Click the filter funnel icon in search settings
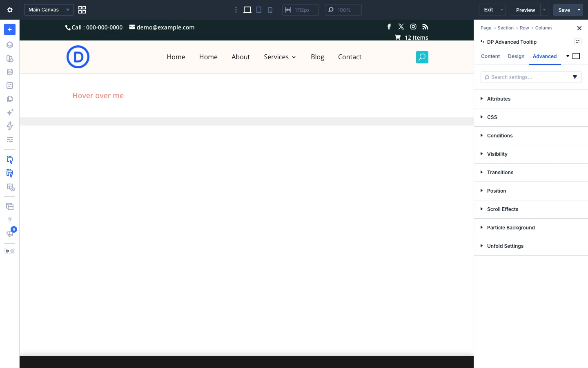Image resolution: width=588 pixels, height=368 pixels. click(575, 77)
